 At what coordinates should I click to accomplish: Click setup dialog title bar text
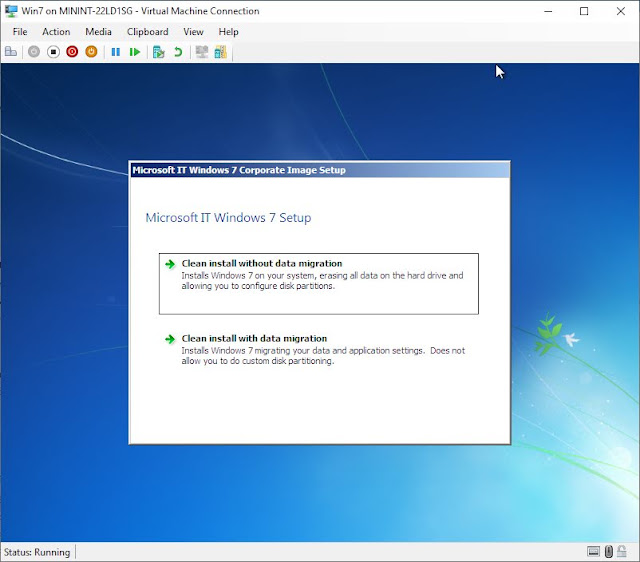239,170
